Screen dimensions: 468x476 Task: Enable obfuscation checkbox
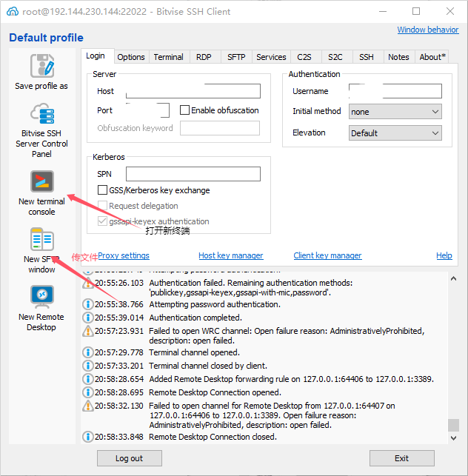click(x=184, y=110)
